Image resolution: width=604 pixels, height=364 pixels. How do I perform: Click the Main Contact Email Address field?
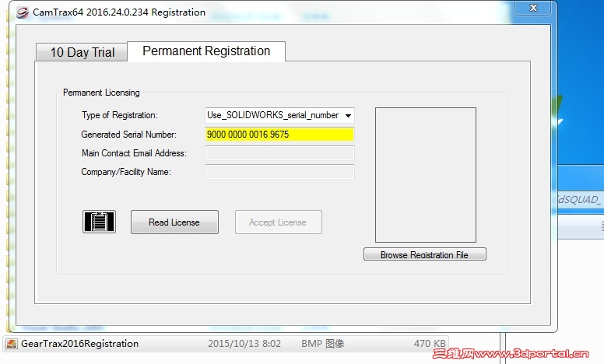[279, 153]
